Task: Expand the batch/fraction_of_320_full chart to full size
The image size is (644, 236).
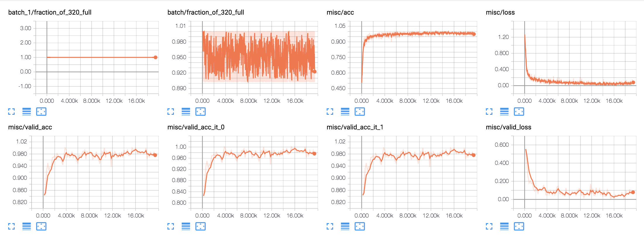Action: (171, 112)
